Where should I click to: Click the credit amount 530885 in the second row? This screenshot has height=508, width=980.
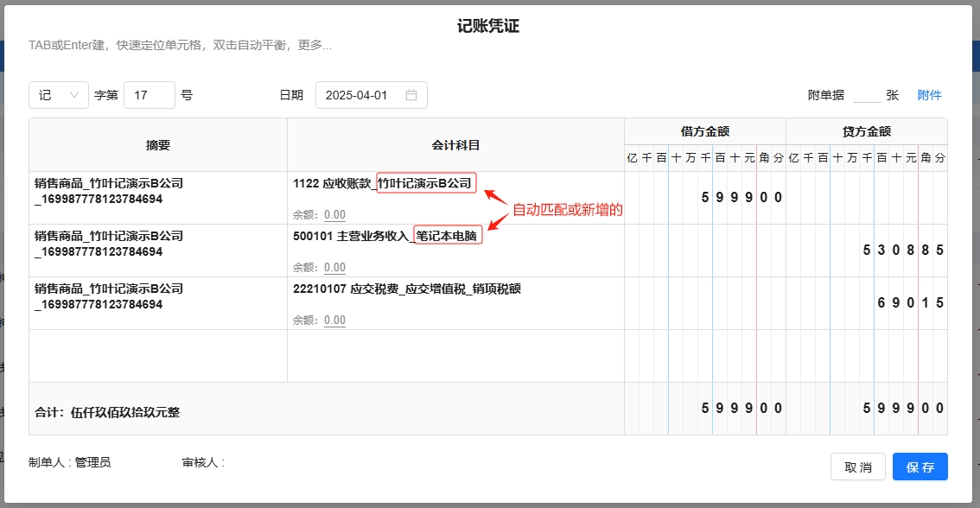coord(903,251)
